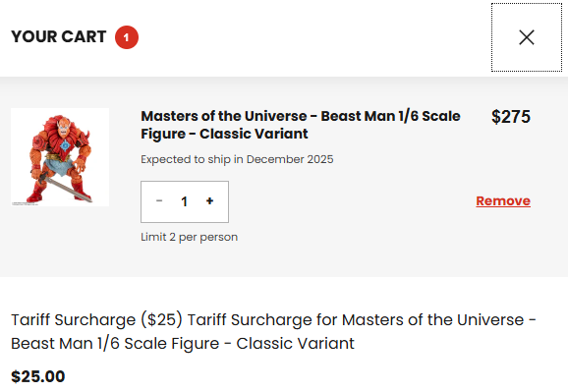This screenshot has width=568, height=392.
Task: Click the $275 item price
Action: [511, 117]
